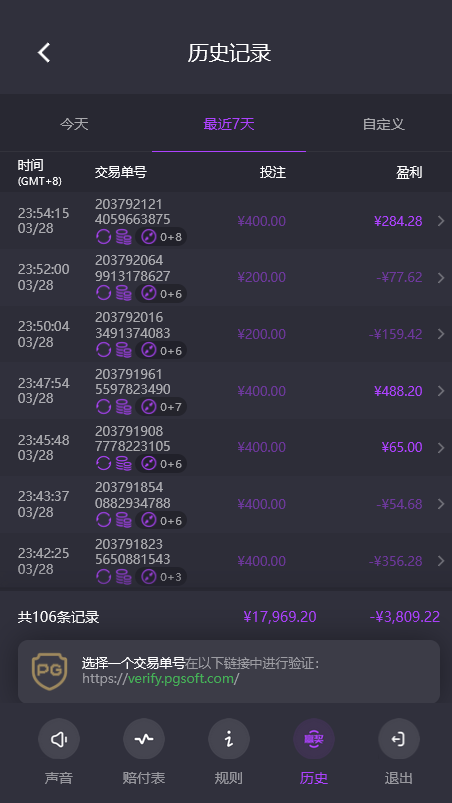
Task: Switch to the 今天 tab
Action: pyautogui.click(x=75, y=124)
